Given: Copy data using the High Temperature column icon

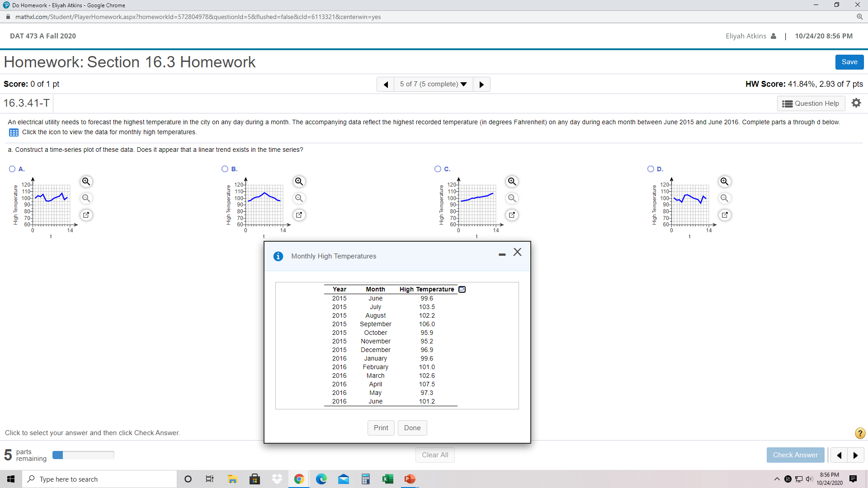Looking at the screenshot, I should (x=462, y=290).
